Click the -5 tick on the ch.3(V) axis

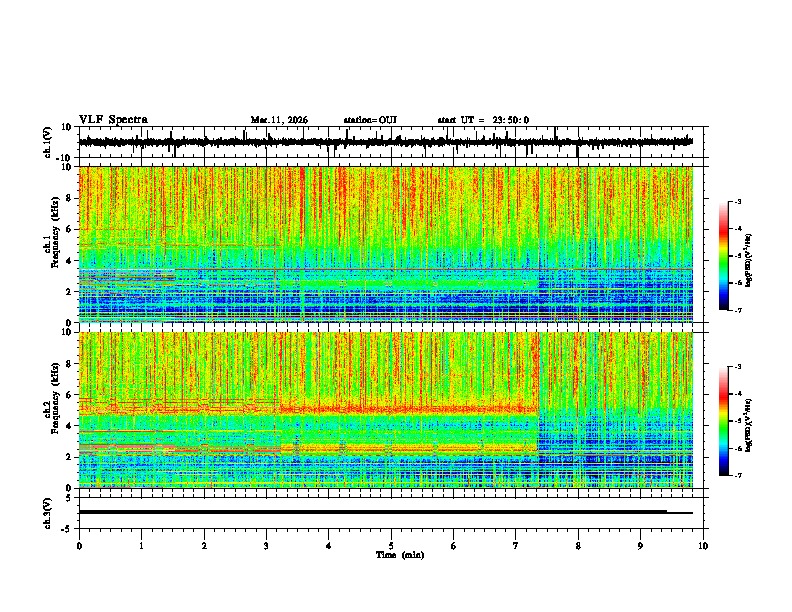[68, 529]
